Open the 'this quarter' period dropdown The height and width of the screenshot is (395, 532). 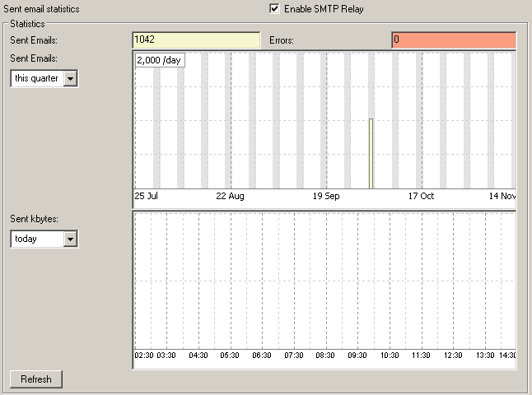70,78
